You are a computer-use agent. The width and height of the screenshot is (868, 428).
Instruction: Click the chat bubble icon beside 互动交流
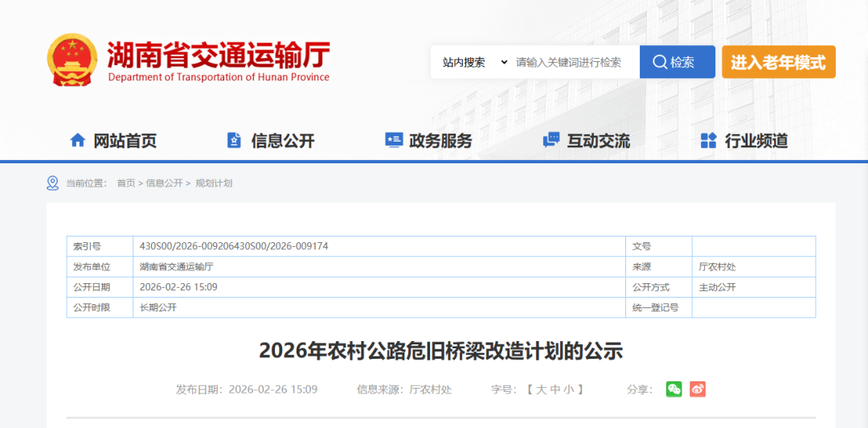pyautogui.click(x=551, y=141)
